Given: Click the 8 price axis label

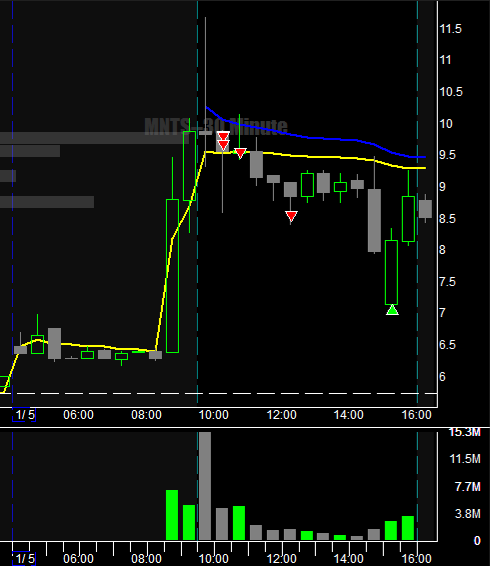Looking at the screenshot, I should [x=443, y=250].
